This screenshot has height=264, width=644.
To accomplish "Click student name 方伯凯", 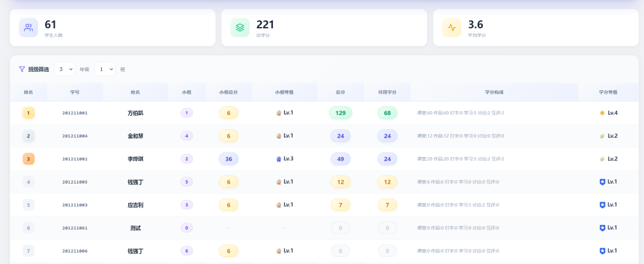I will point(136,113).
